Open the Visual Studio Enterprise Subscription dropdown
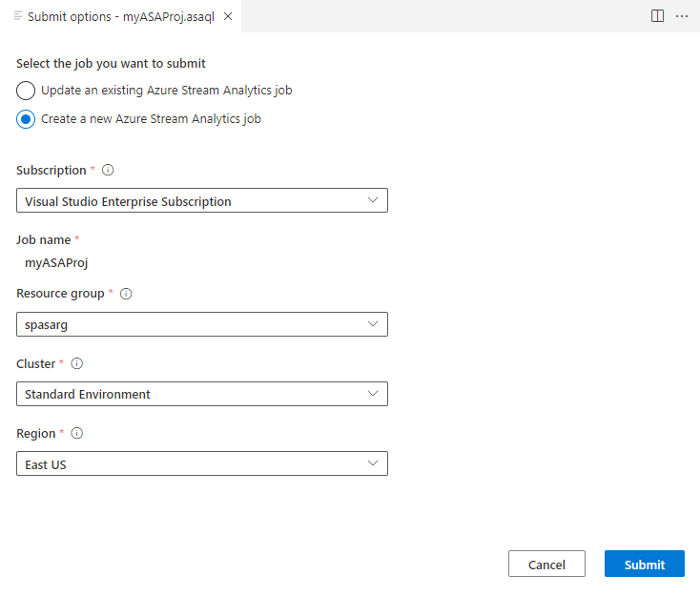 pos(202,201)
